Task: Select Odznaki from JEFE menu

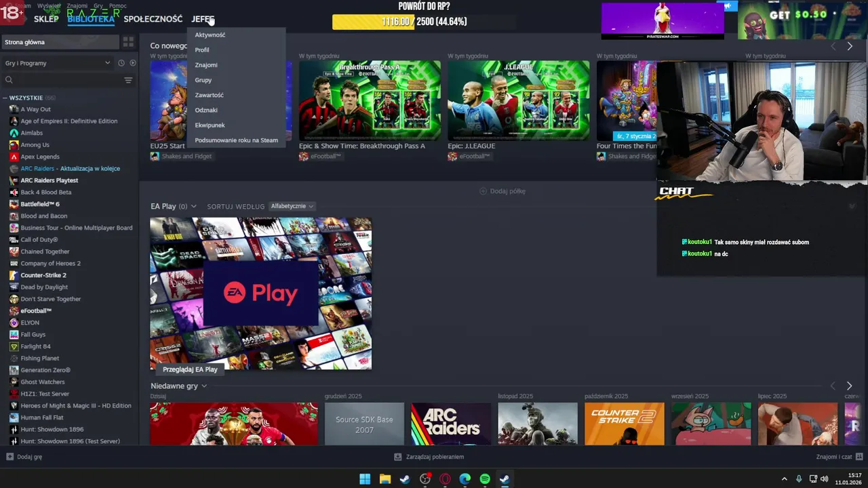Action: click(x=206, y=110)
